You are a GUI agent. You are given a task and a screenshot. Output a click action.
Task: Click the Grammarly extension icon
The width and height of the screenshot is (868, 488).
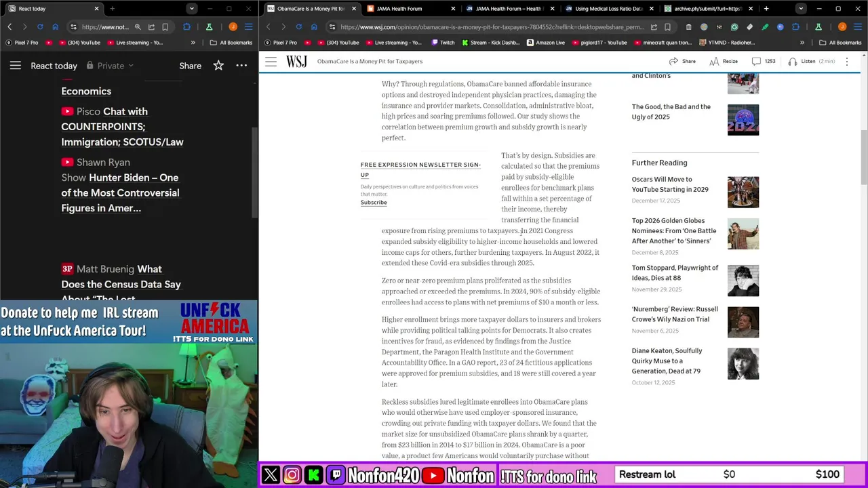click(x=734, y=27)
